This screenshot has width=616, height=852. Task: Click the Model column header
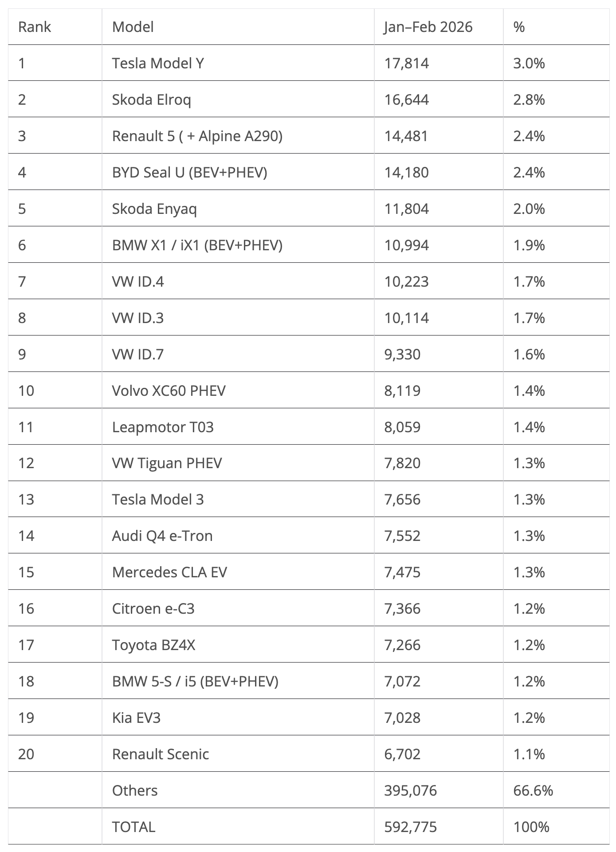coord(133,27)
